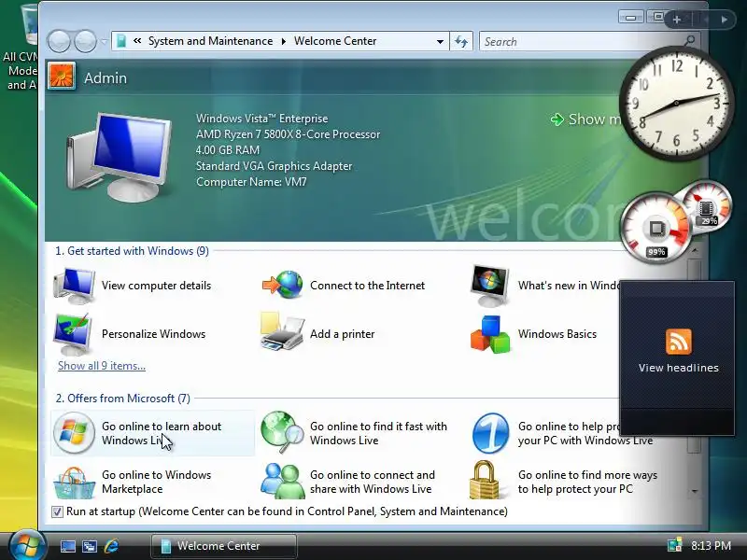Open the Windows Live OneCare number one icon
The height and width of the screenshot is (560, 747).
point(491,433)
